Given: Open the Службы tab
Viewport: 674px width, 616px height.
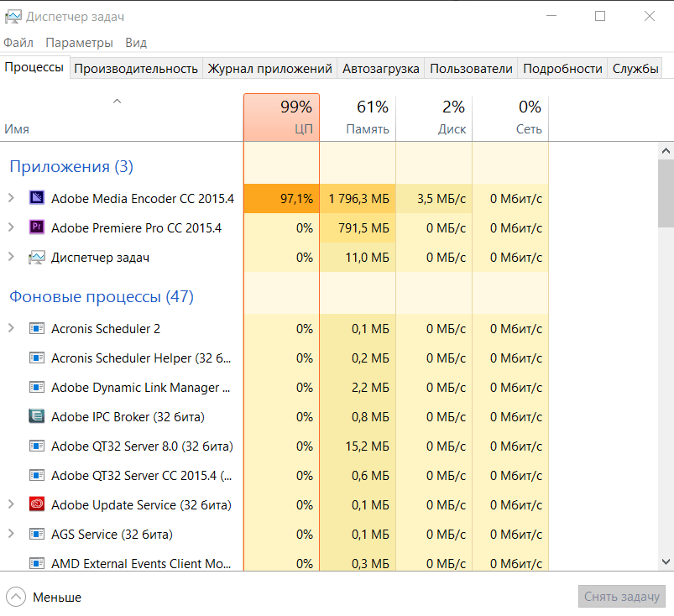Looking at the screenshot, I should [635, 69].
